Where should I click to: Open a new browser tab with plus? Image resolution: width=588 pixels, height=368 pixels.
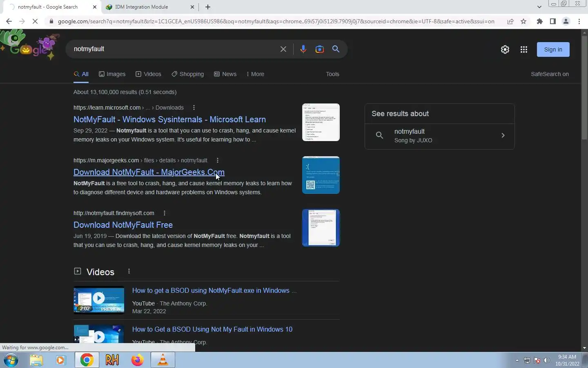(x=208, y=7)
